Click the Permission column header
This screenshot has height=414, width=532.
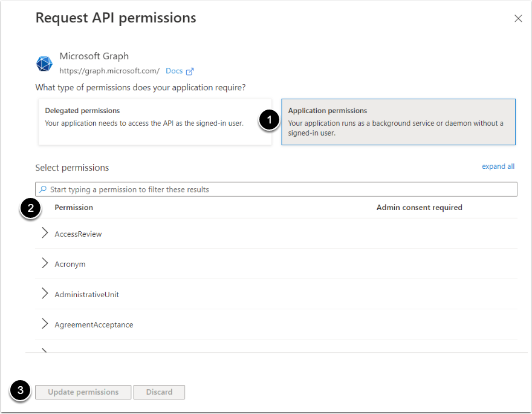(x=74, y=208)
